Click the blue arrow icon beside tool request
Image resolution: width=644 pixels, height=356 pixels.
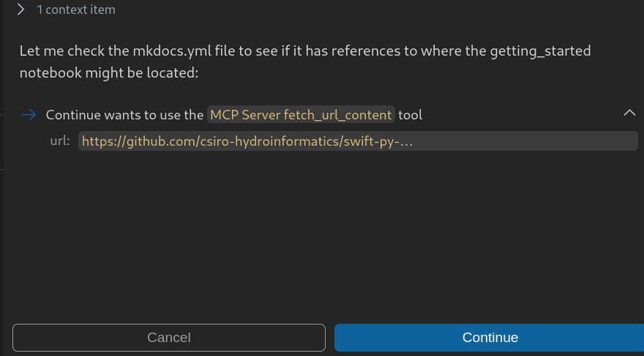(29, 114)
